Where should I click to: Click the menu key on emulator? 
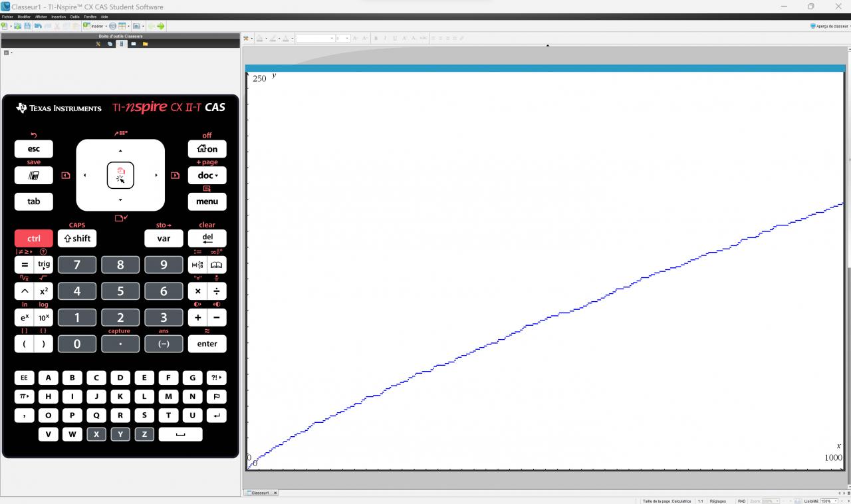pos(207,201)
